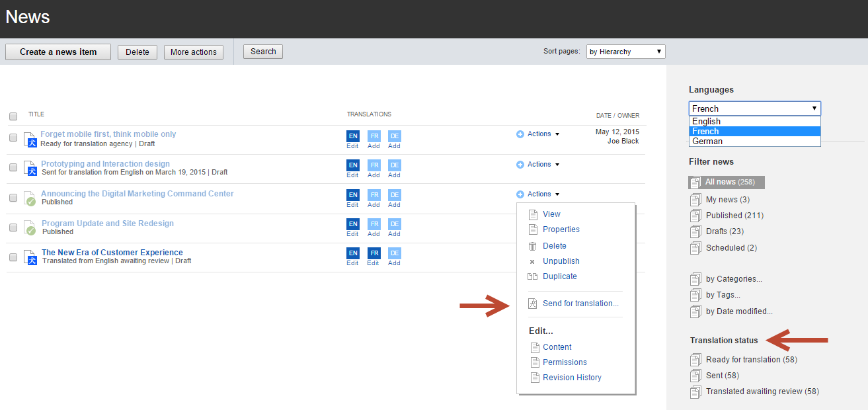Click the page icon beside My news filter

click(x=695, y=200)
